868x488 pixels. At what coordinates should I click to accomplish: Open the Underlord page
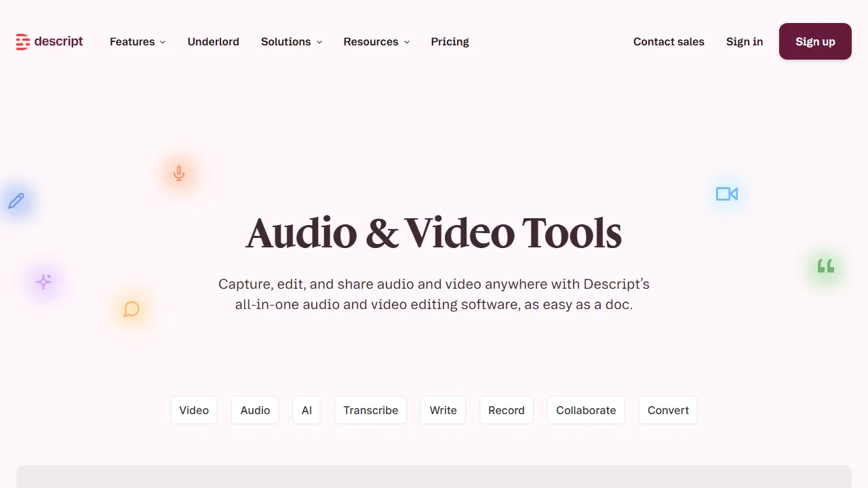pos(214,41)
